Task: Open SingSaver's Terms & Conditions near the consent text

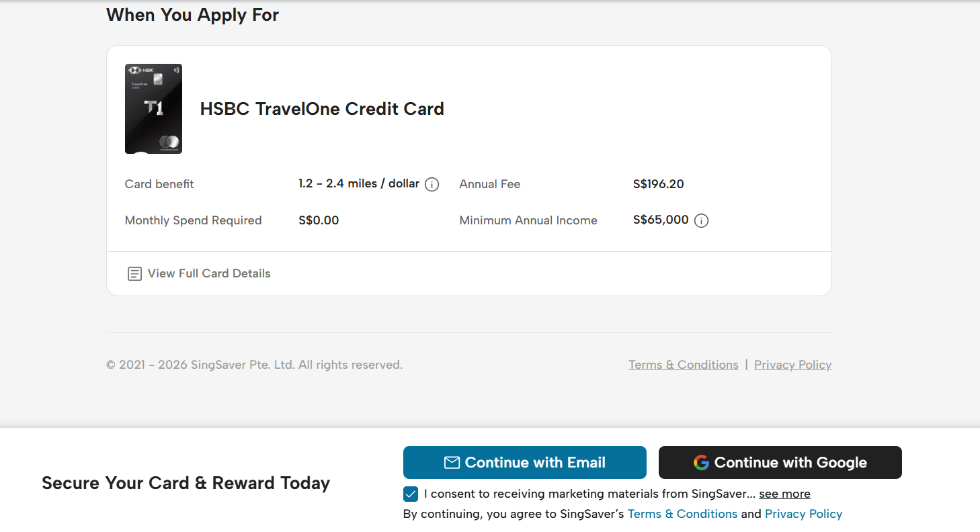Action: (x=682, y=514)
